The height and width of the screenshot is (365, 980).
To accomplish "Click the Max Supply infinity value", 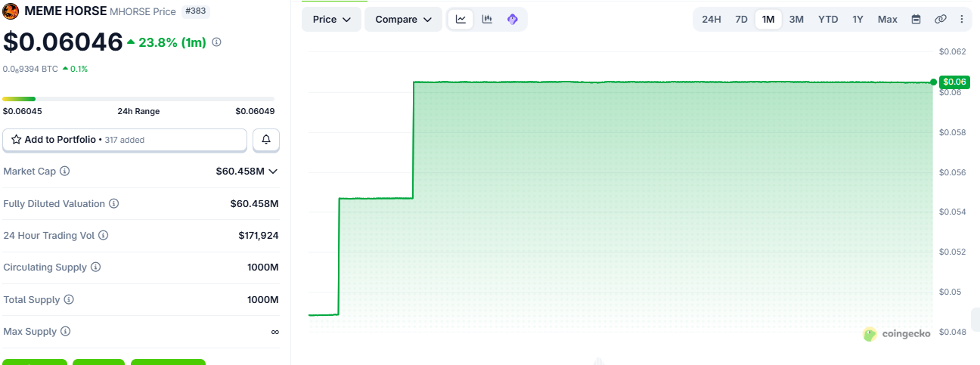I will [x=274, y=332].
